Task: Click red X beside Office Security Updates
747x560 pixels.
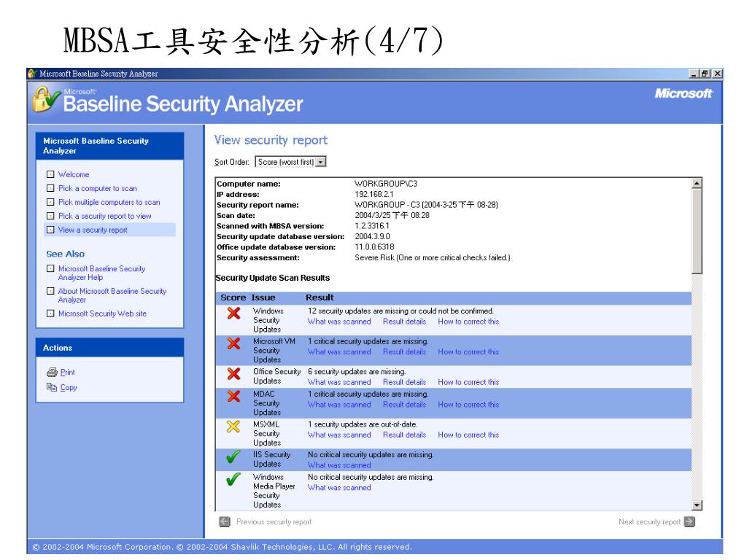Action: click(x=233, y=374)
